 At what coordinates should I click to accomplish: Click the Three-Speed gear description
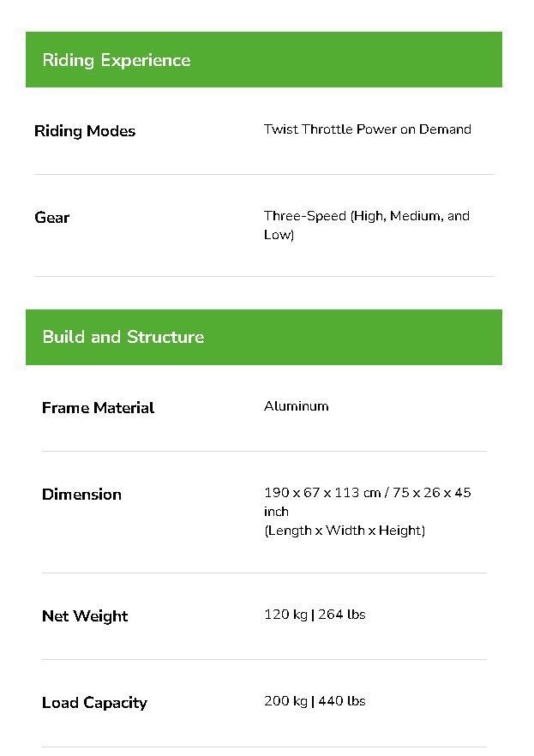click(366, 225)
